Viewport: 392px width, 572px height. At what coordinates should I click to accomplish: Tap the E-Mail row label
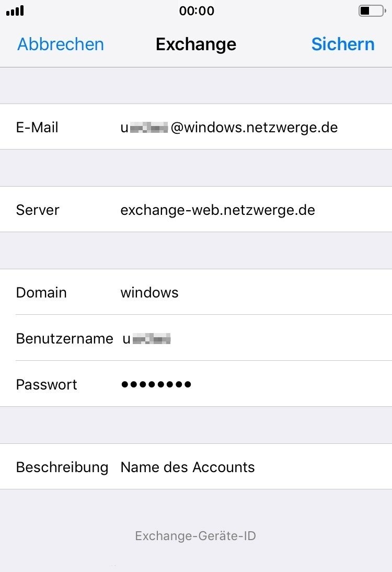coord(37,127)
